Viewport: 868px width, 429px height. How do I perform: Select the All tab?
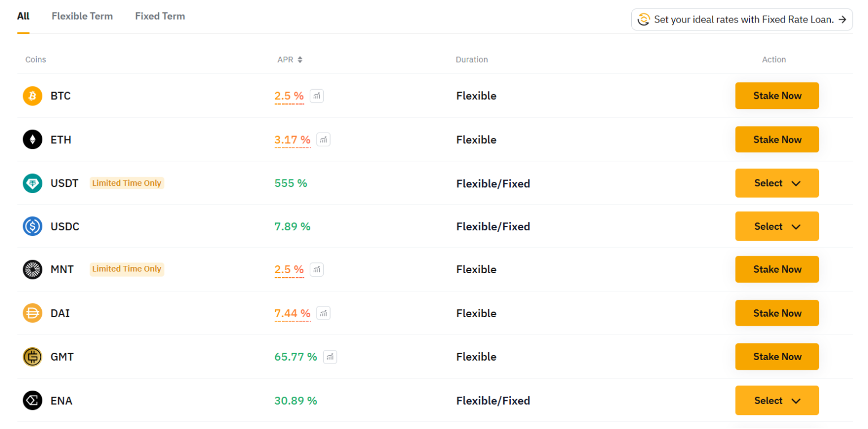(x=23, y=16)
